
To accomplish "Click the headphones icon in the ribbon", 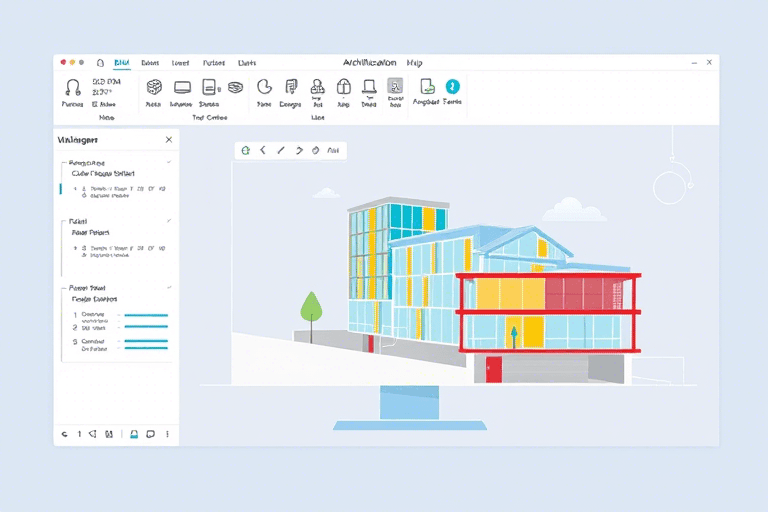I will 72,87.
